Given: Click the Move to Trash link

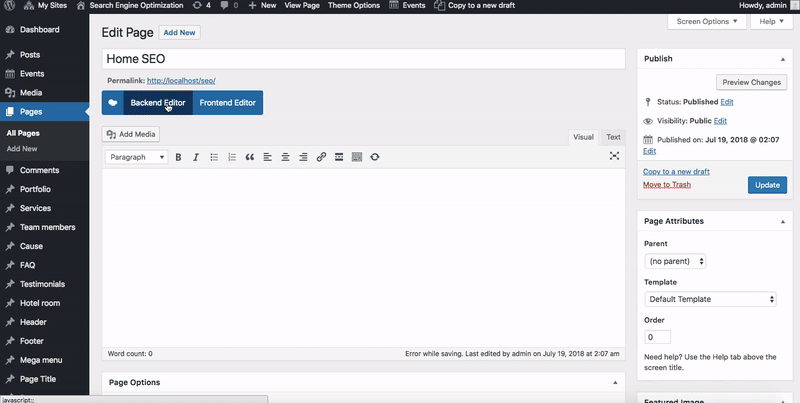Looking at the screenshot, I should tap(667, 185).
